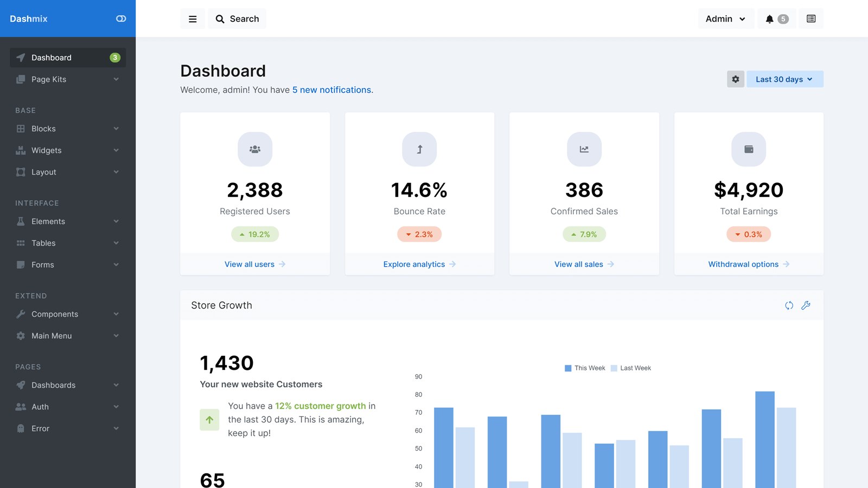The width and height of the screenshot is (868, 488).
Task: Toggle dark mode switch beside Dashmix
Action: [x=121, y=18]
